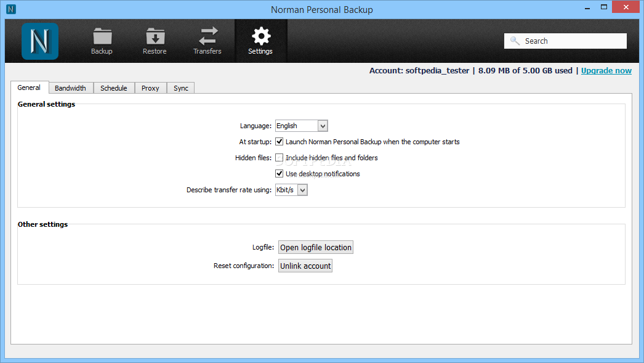Viewport: 644px width, 363px height.
Task: Click the title bar app icon
Action: point(11,9)
